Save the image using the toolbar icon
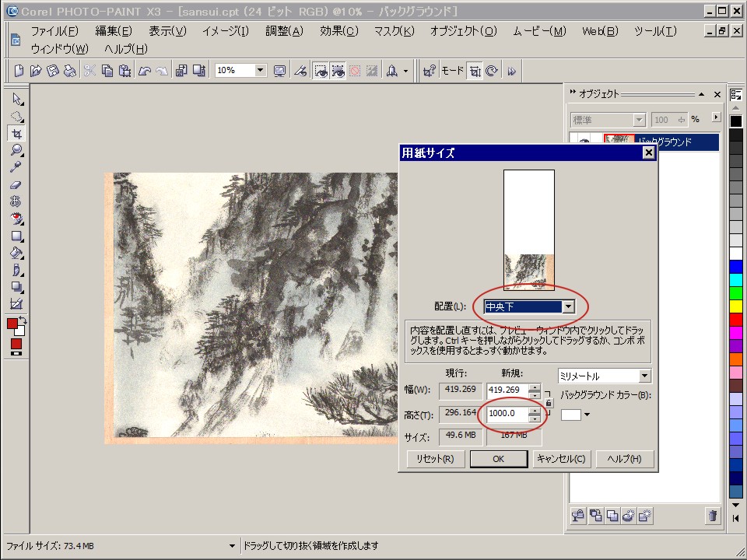 [53, 71]
